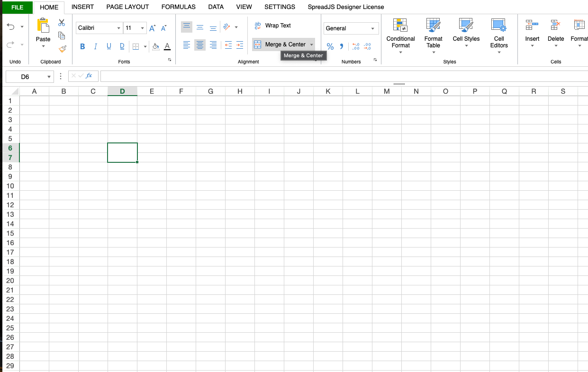Toggle Bold formatting
Viewport: 588px width, 372px height.
(82, 46)
